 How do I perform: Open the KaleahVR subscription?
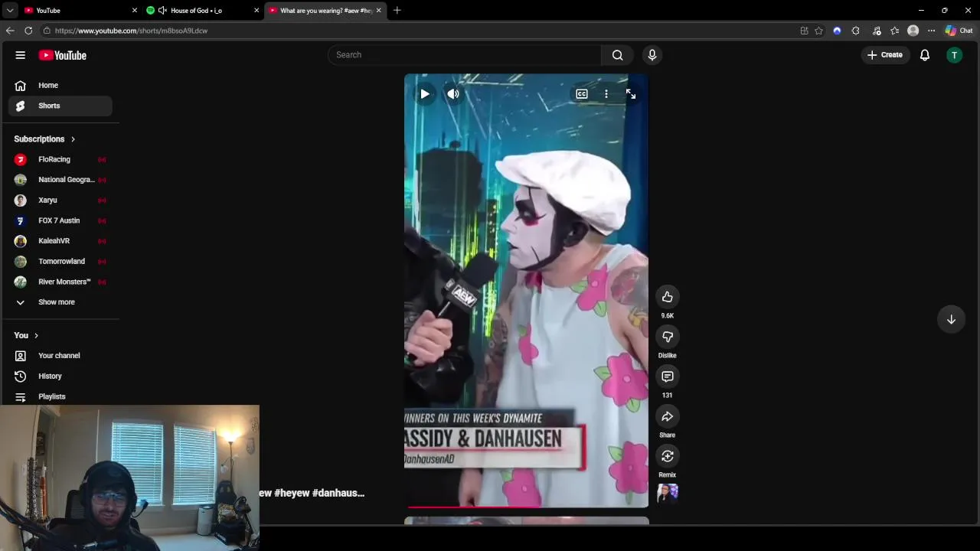point(60,241)
